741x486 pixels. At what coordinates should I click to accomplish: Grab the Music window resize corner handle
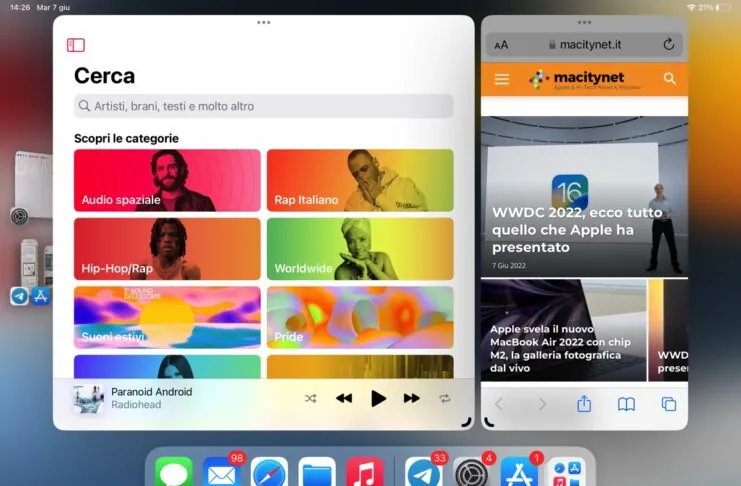[x=466, y=422]
